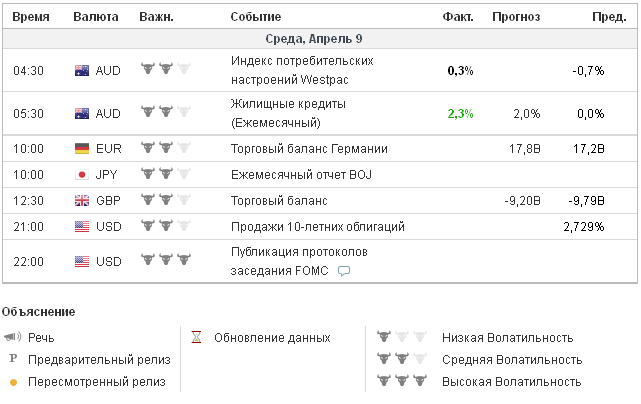
Task: Click the bull volatility icons for FOMC event
Action: point(165,261)
